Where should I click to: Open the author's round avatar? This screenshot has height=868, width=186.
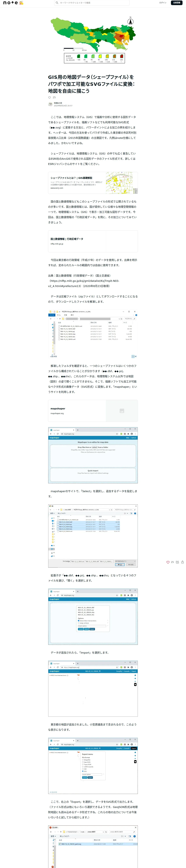click(50, 104)
